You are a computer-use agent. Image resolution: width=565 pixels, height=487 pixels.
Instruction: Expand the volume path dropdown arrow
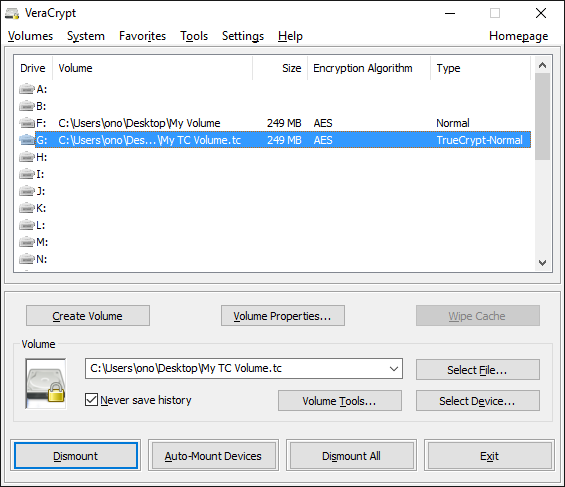point(394,368)
